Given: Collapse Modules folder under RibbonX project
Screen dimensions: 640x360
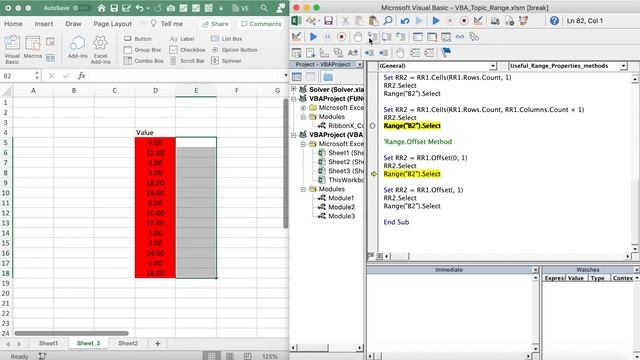Looking at the screenshot, I should click(303, 117).
